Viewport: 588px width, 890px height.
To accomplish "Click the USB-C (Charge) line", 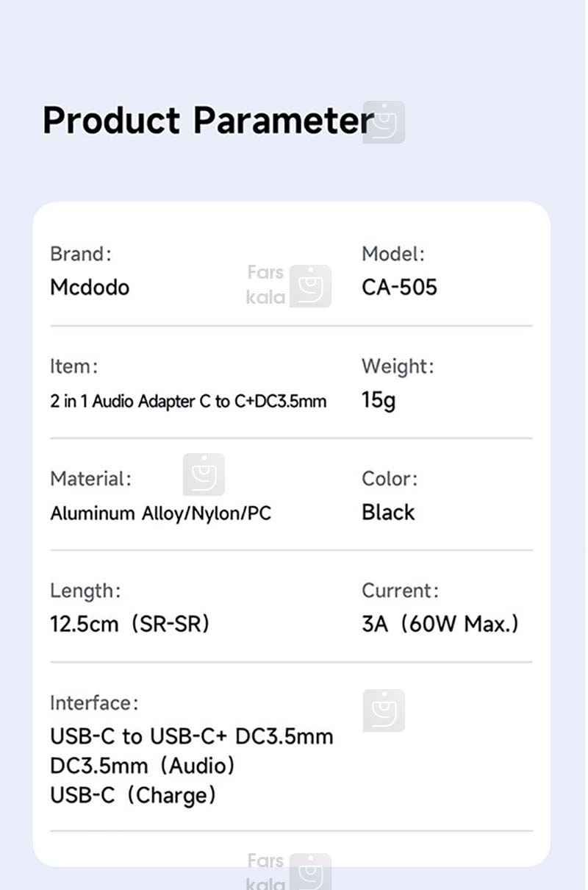I will [x=134, y=795].
